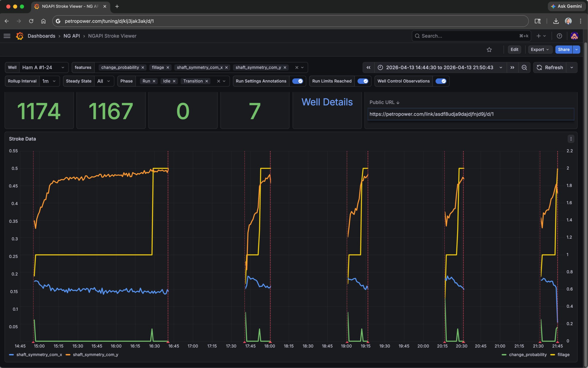This screenshot has height=368, width=588.
Task: Toggle Run Settings Annotations switch
Action: click(x=298, y=81)
